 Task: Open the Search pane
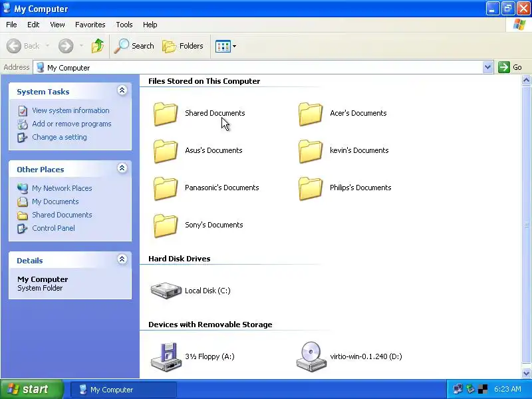pos(134,46)
